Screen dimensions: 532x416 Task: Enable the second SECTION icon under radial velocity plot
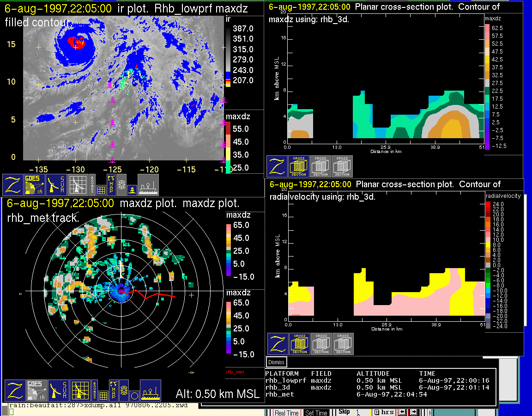click(x=321, y=344)
